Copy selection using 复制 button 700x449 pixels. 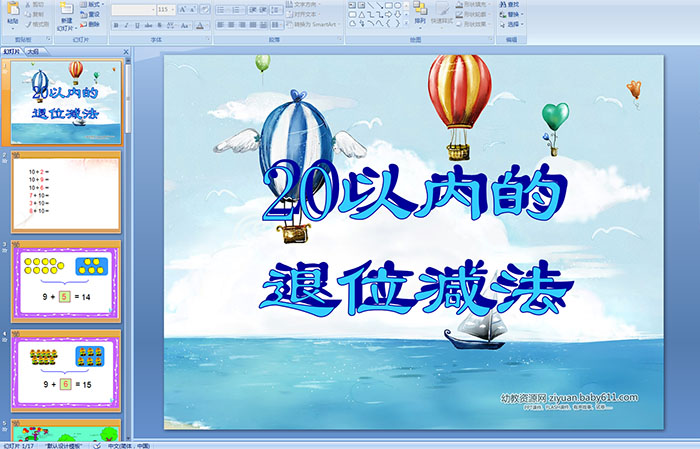click(35, 14)
